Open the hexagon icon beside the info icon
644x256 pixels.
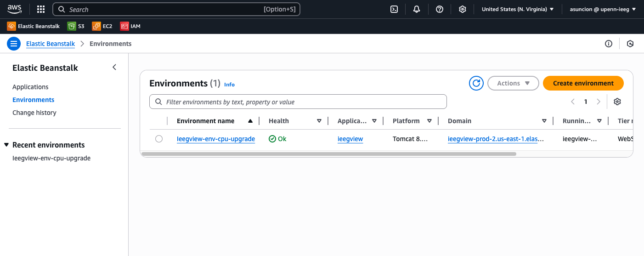pyautogui.click(x=630, y=44)
